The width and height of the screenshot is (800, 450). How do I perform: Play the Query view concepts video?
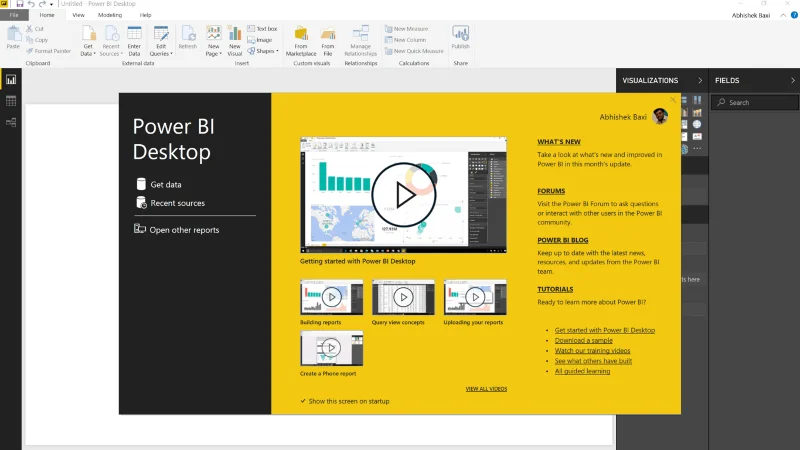pos(403,297)
